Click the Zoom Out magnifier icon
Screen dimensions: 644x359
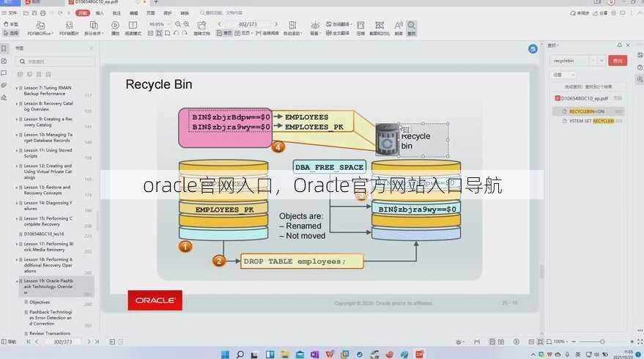[178, 24]
